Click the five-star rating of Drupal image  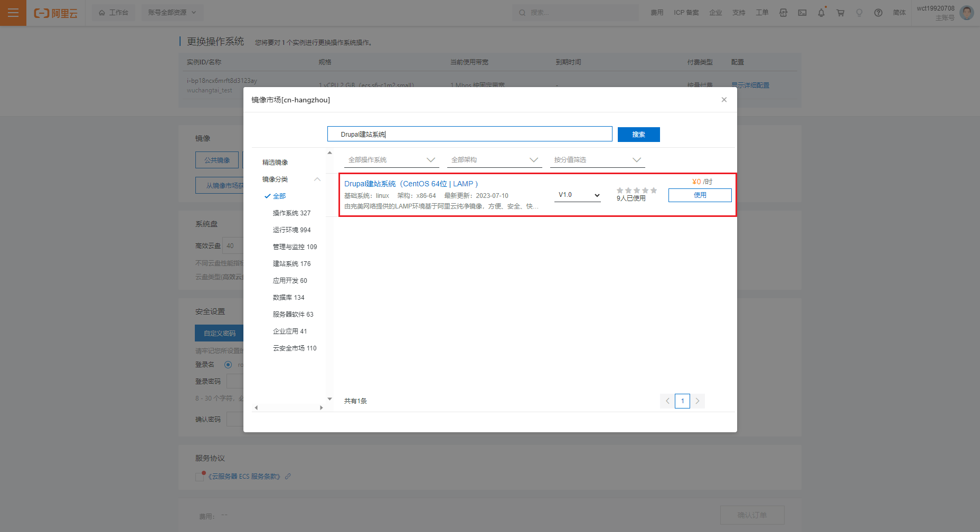pyautogui.click(x=636, y=191)
